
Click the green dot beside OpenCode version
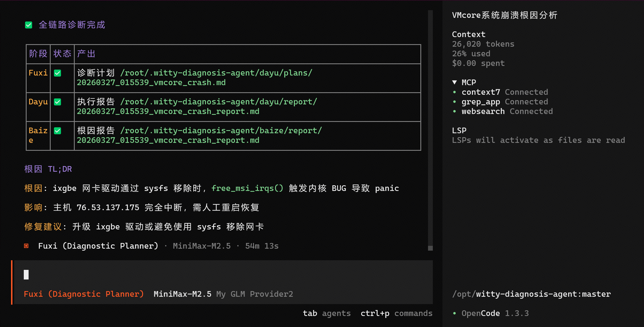[454, 313]
